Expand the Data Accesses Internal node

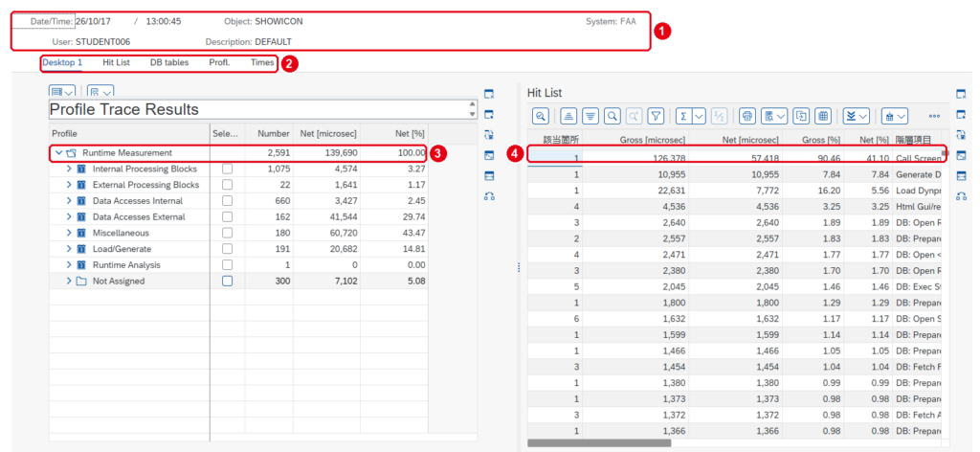tap(69, 201)
